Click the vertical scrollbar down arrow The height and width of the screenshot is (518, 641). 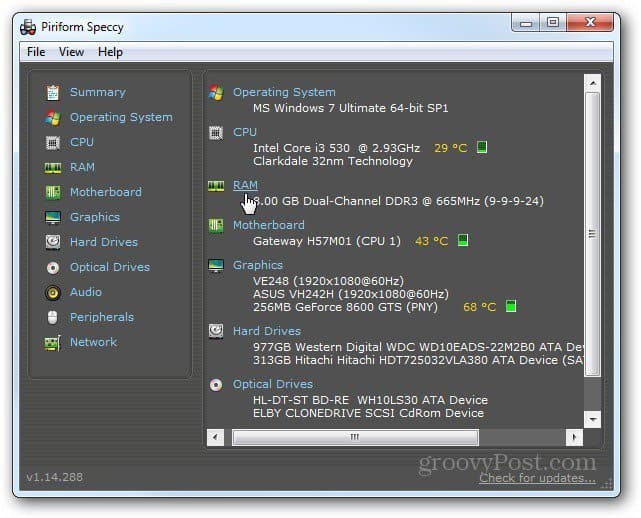pos(592,419)
